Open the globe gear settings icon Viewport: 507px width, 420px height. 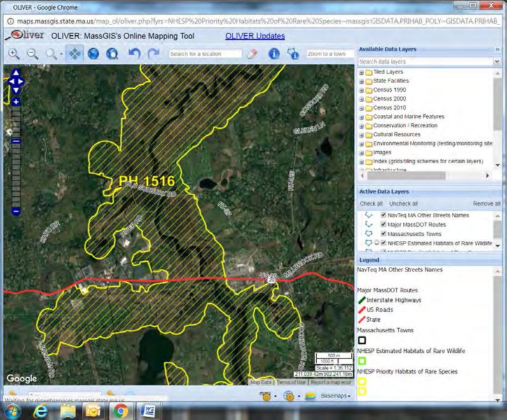point(289,396)
